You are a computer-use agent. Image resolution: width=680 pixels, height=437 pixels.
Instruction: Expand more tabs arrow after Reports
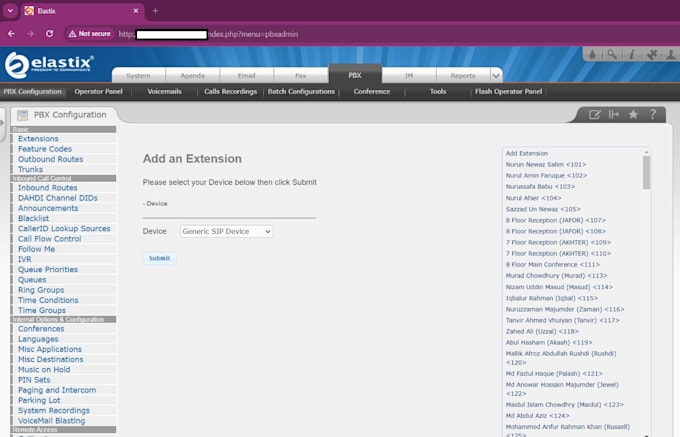[x=496, y=75]
